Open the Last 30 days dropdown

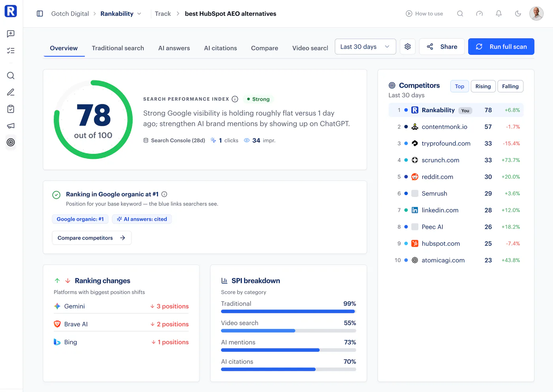point(365,47)
